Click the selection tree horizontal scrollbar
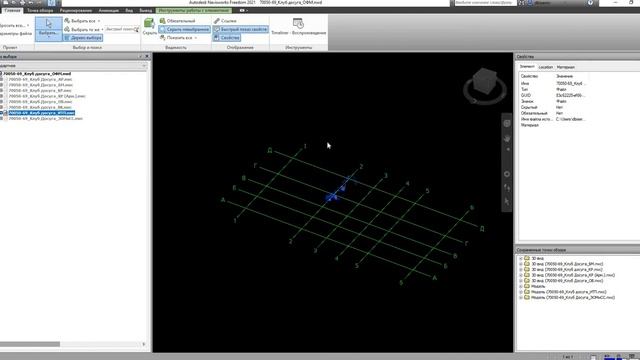Image resolution: width=640 pixels, height=360 pixels. pos(30,344)
